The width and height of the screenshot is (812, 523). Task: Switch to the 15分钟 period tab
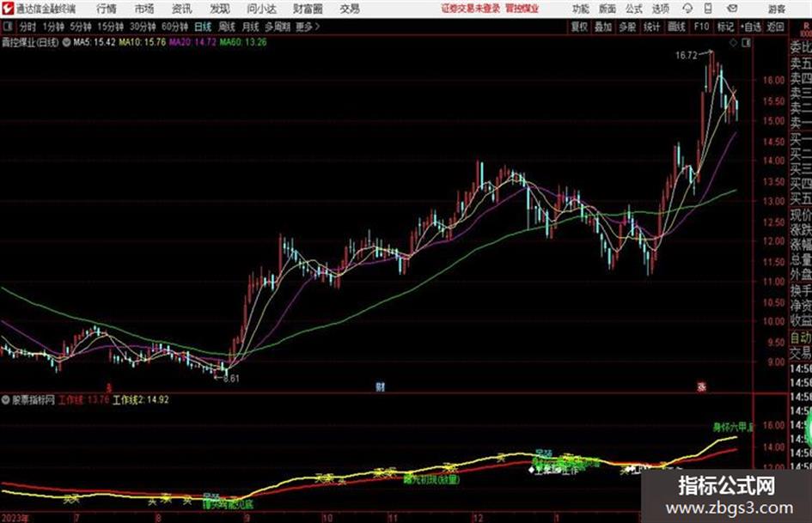tap(111, 27)
